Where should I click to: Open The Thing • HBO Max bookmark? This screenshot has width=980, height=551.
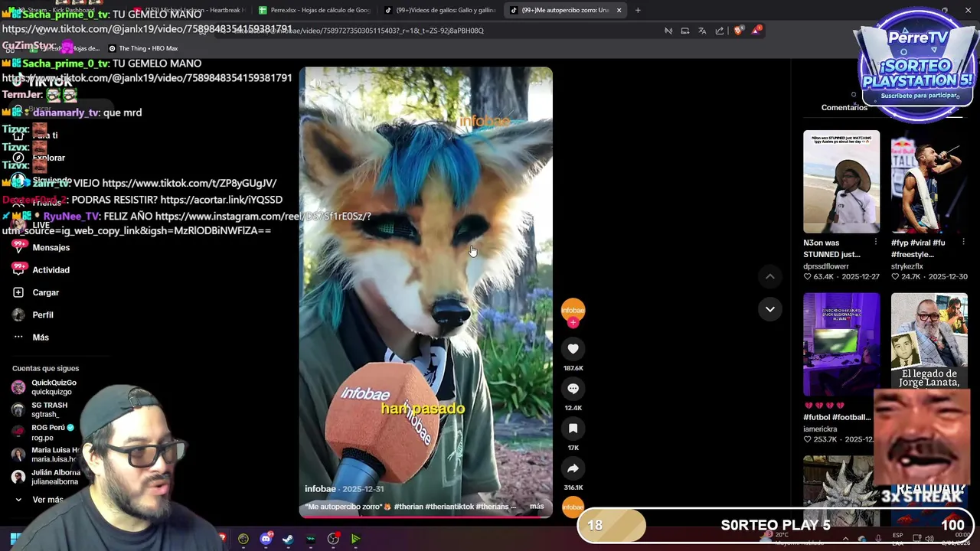point(143,48)
